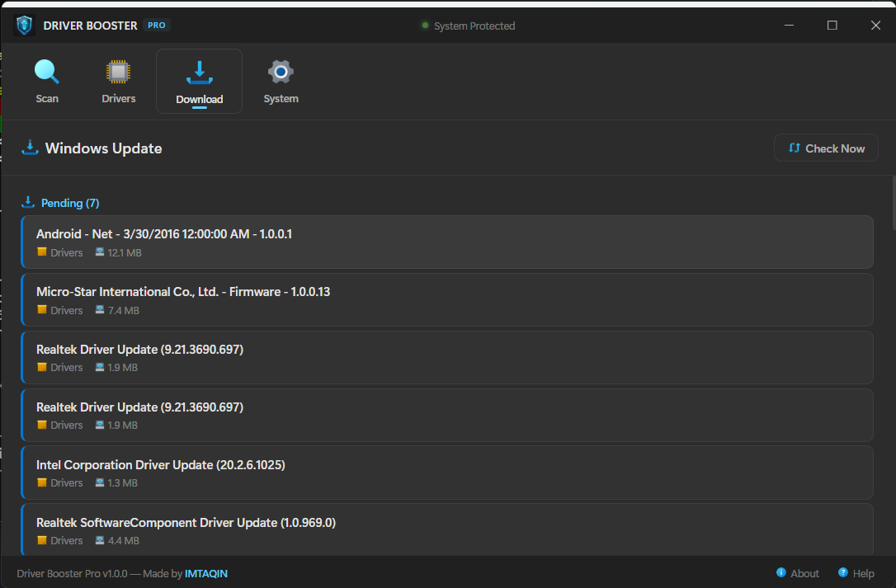Click the vertical scrollbar thumb
This screenshot has width=896, height=588.
[892, 202]
